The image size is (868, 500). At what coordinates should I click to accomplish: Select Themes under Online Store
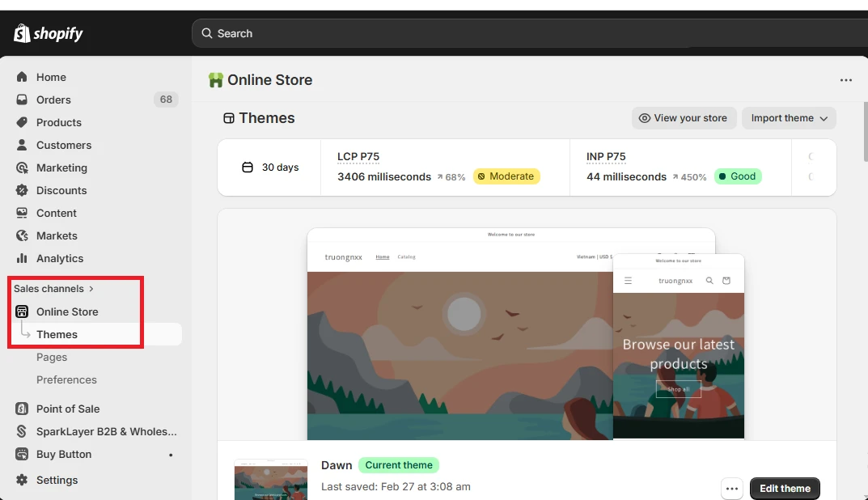point(57,334)
